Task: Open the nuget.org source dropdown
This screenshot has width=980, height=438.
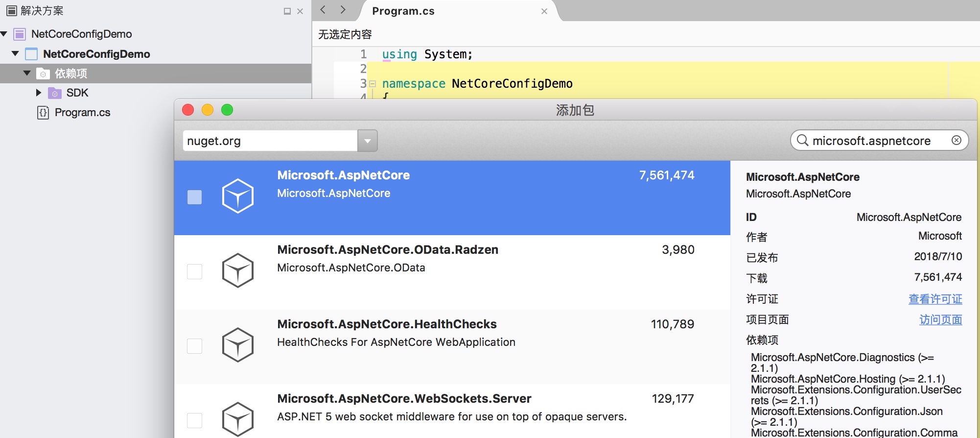Action: coord(367,141)
